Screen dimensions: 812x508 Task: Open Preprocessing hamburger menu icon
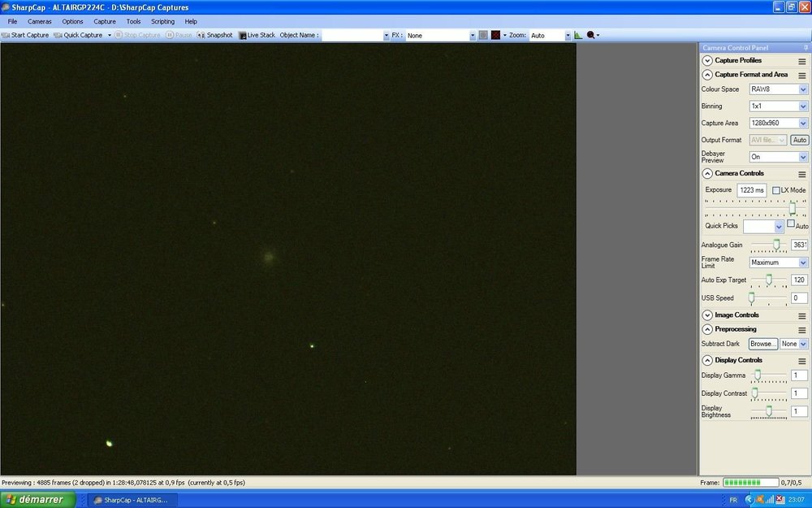pos(801,330)
